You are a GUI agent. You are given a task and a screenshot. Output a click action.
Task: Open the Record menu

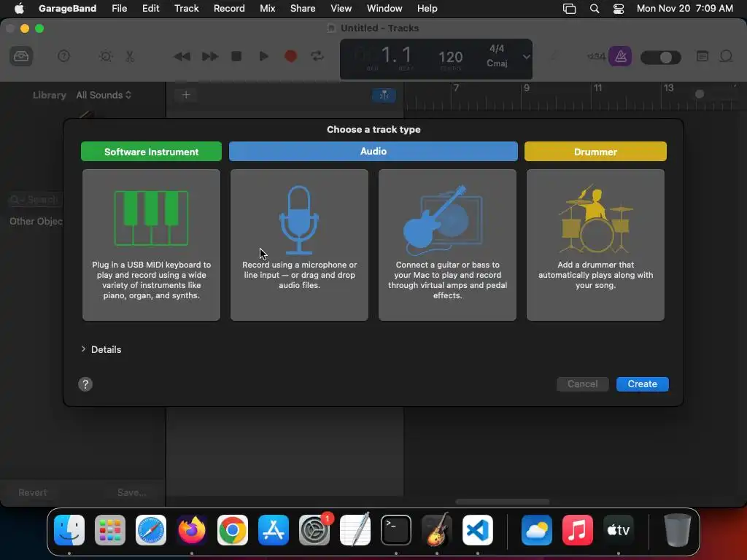point(229,8)
